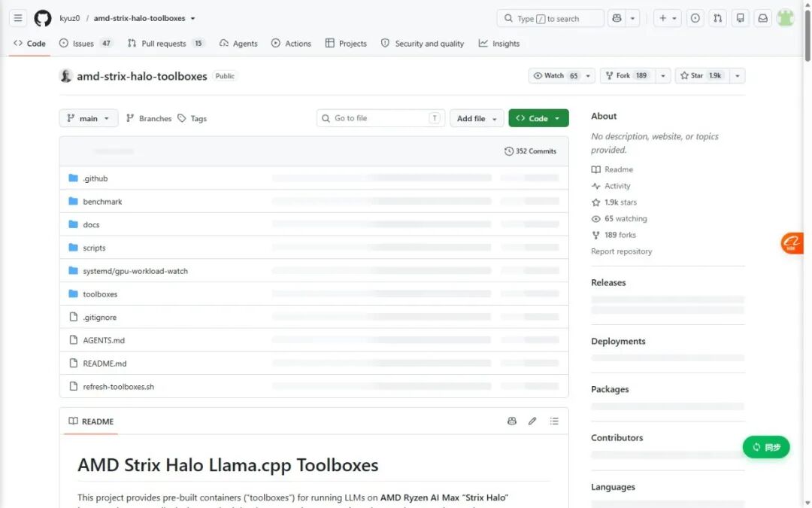812x508 pixels.
Task: Open the README.md file
Action: (105, 364)
